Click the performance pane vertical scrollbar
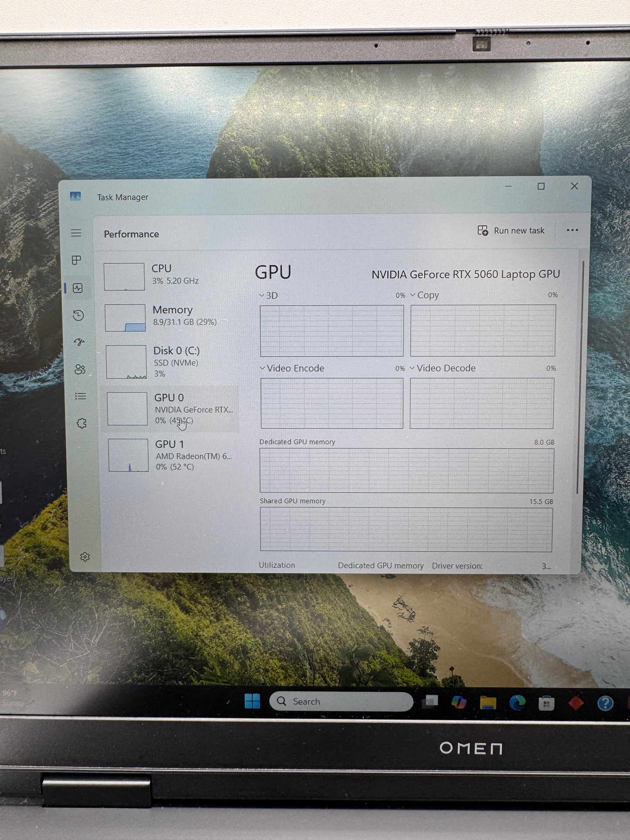 pos(581,377)
